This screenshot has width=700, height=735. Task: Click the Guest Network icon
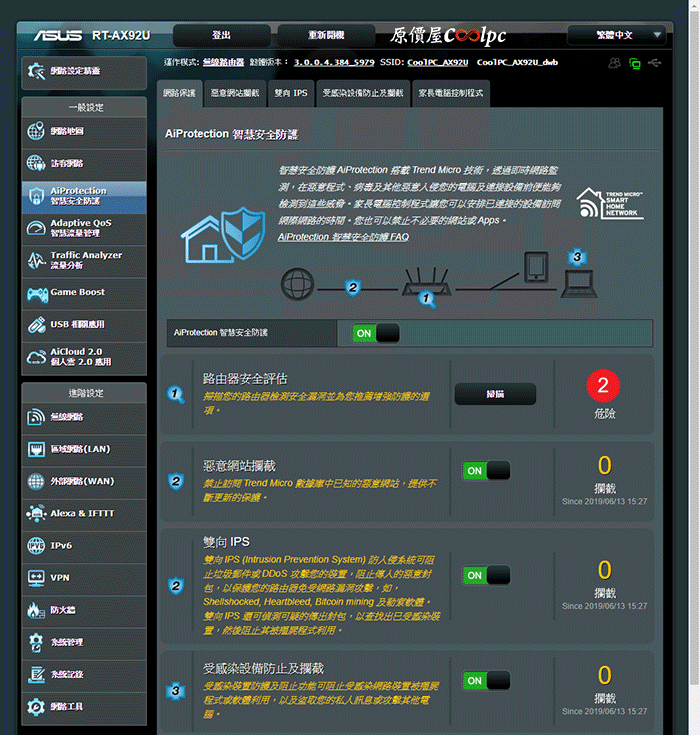(x=36, y=163)
